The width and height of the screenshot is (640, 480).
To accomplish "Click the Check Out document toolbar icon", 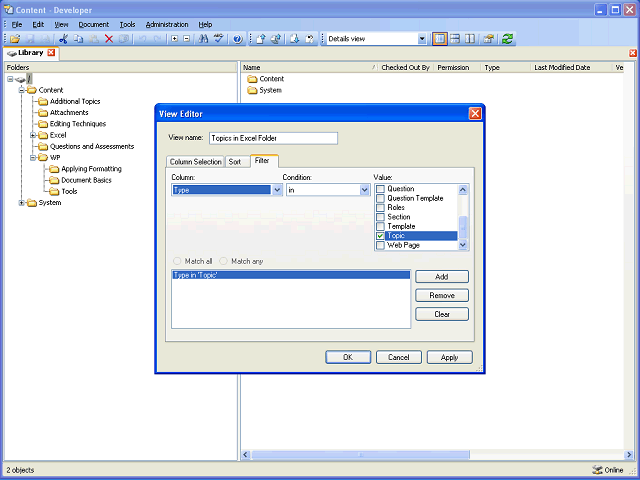I will (x=295, y=39).
